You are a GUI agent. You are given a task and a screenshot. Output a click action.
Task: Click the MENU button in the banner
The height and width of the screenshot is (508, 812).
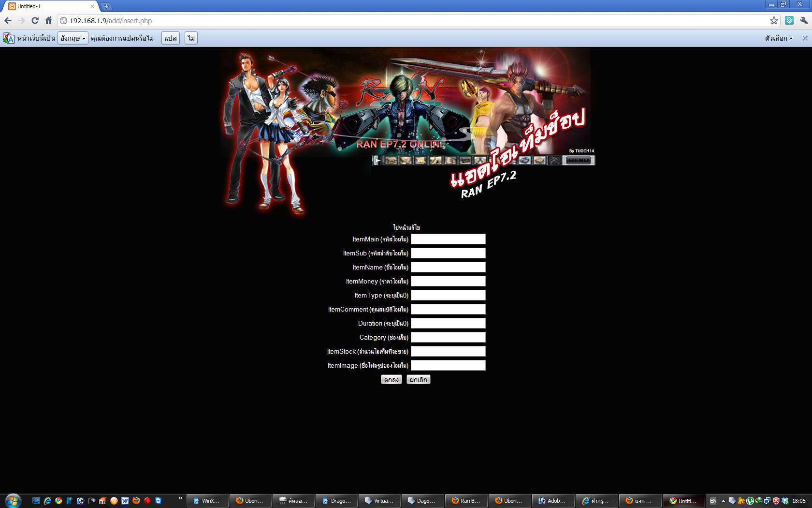click(579, 160)
